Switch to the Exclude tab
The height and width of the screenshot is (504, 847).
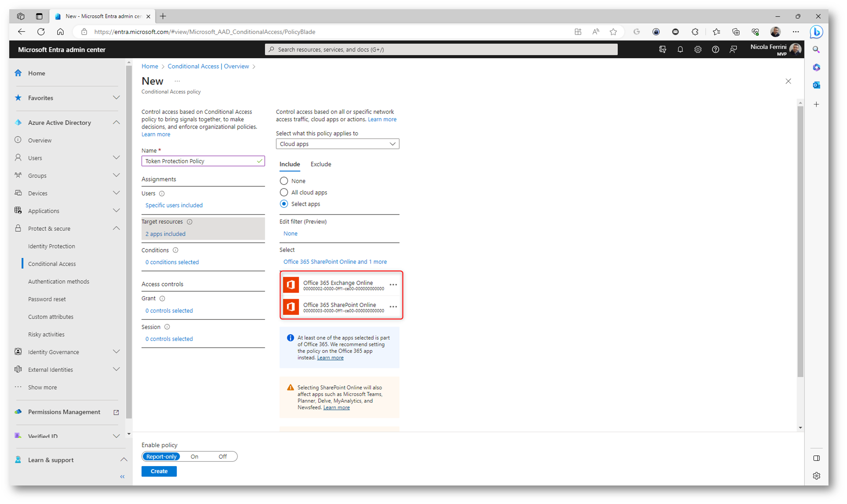[x=320, y=164]
